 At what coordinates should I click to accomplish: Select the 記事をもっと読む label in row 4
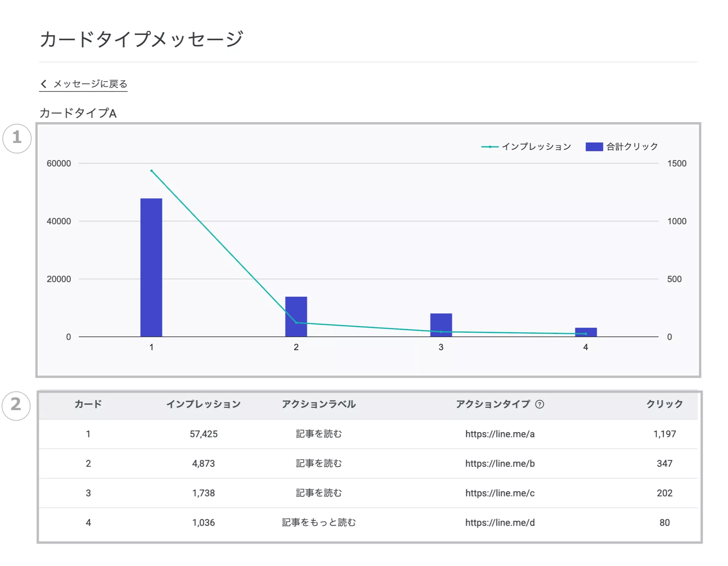tap(319, 523)
